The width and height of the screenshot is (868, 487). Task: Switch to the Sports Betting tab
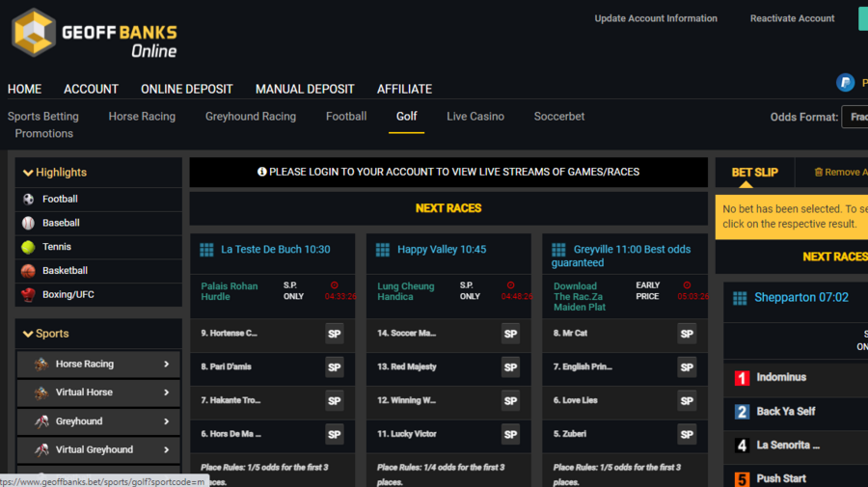point(43,117)
